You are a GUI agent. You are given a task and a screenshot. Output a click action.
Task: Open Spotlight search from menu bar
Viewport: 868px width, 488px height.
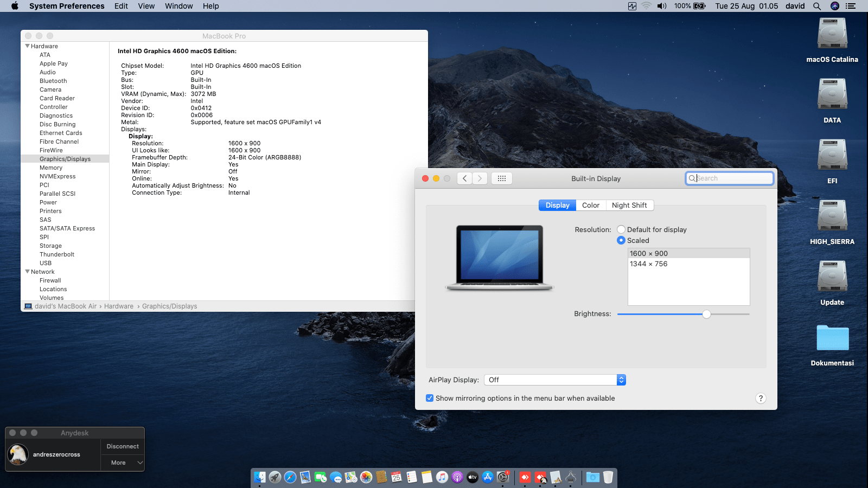817,6
